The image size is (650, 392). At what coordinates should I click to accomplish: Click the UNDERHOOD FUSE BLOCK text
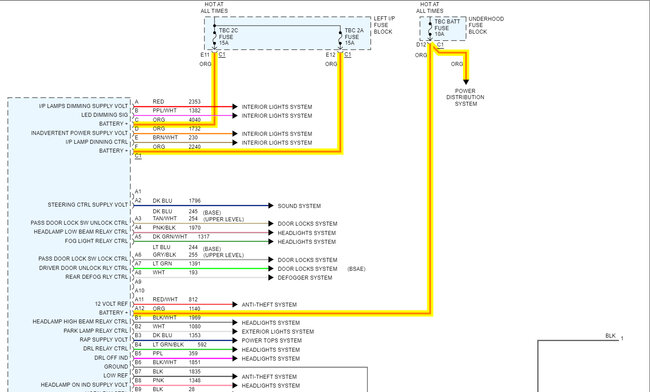[486, 25]
